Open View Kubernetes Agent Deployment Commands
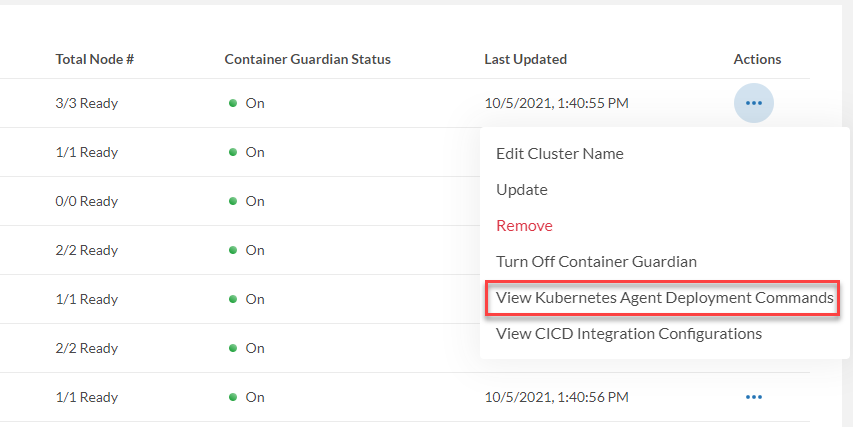 (664, 298)
